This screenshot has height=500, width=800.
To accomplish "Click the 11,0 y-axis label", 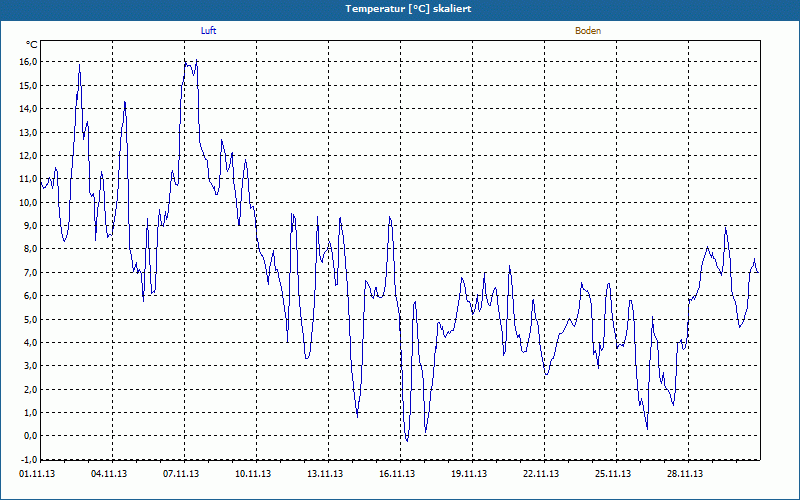I will (x=28, y=179).
